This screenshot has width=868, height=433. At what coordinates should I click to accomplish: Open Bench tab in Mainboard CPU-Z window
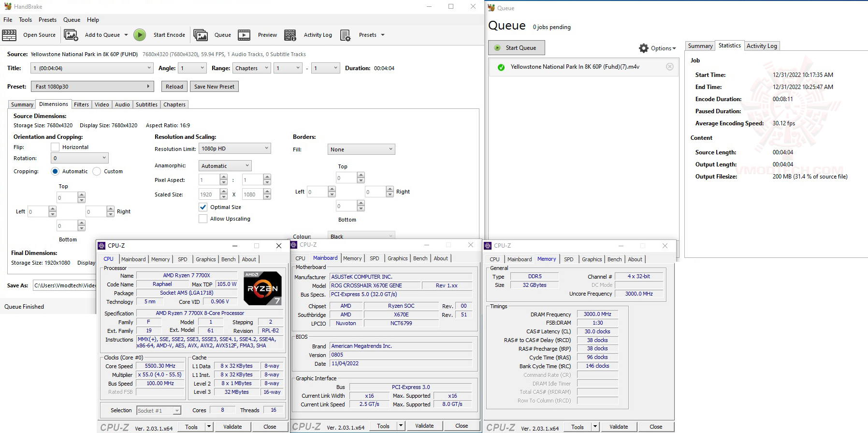pos(420,258)
